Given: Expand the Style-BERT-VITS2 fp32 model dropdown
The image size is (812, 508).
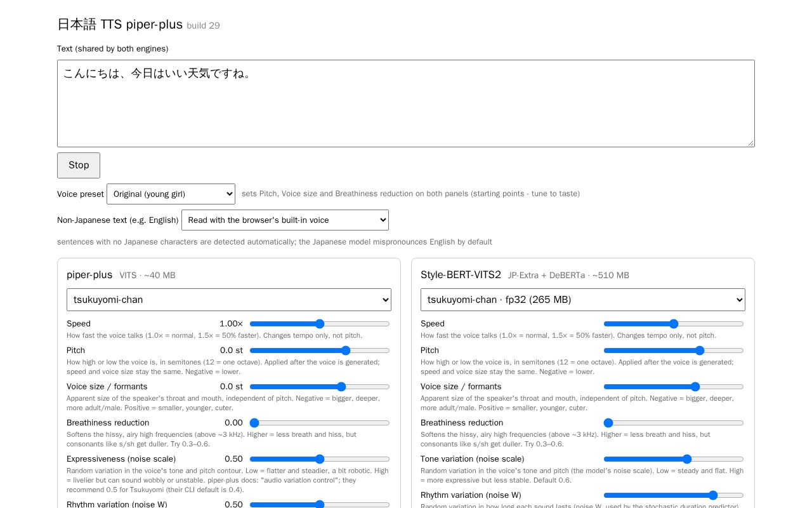Looking at the screenshot, I should click(x=583, y=300).
